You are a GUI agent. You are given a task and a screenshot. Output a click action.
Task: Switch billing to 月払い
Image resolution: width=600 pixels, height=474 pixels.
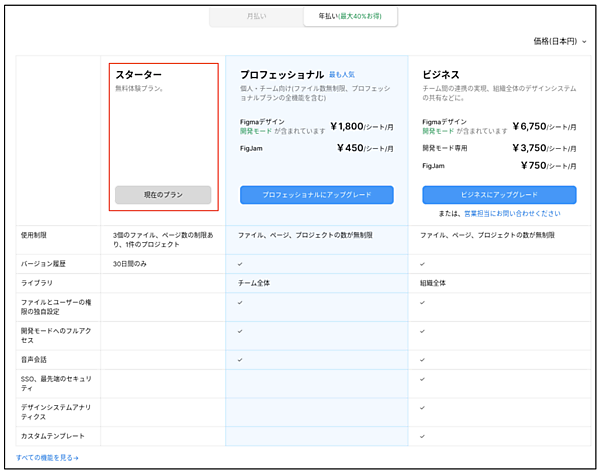pos(257,17)
